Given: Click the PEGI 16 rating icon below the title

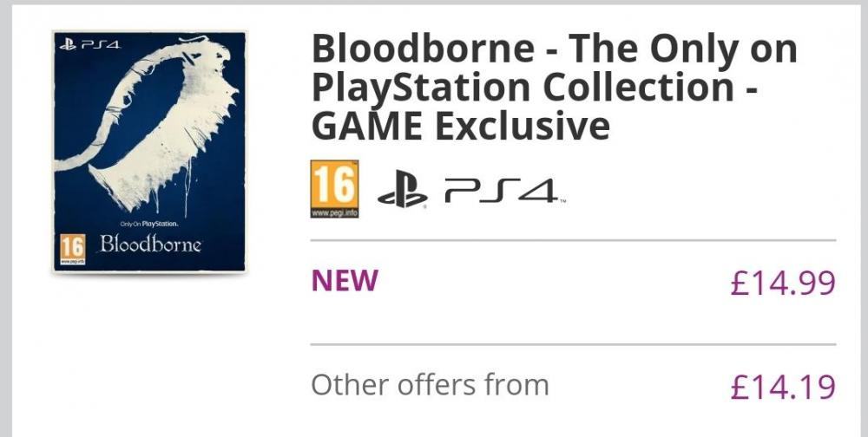Looking at the screenshot, I should [333, 184].
